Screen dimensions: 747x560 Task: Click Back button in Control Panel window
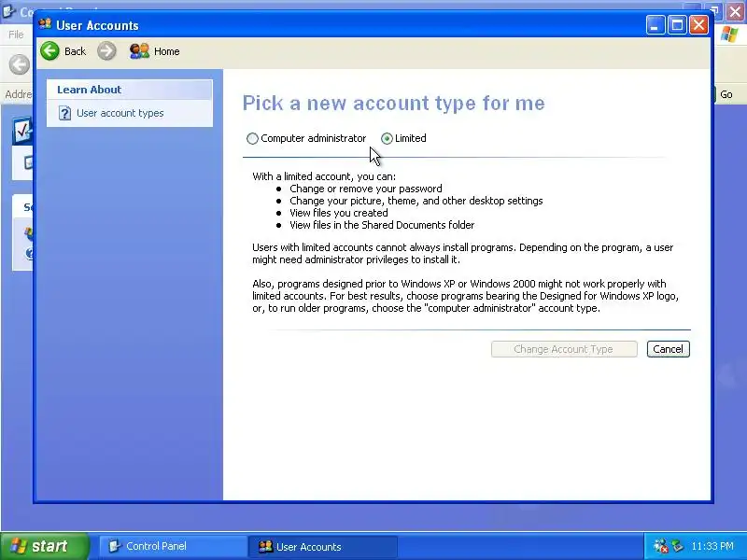click(x=19, y=64)
